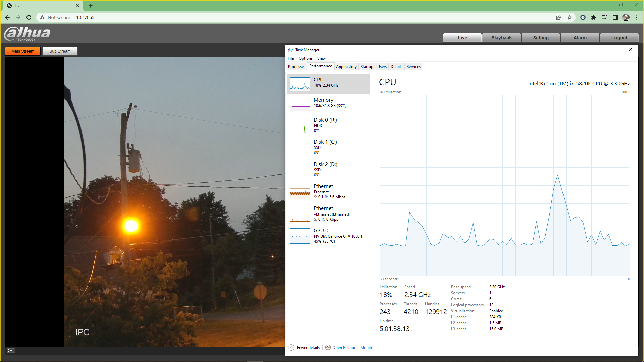
Task: Click the Chrome sync shield icon
Action: [583, 17]
